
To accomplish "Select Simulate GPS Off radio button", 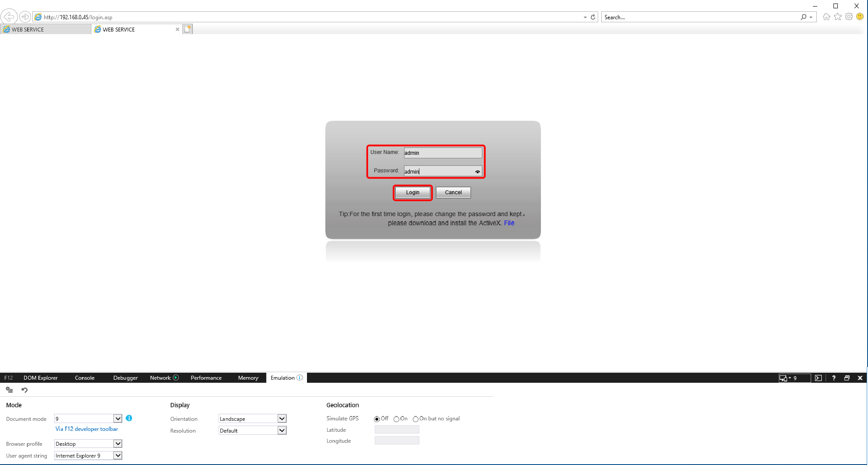I will (x=377, y=419).
